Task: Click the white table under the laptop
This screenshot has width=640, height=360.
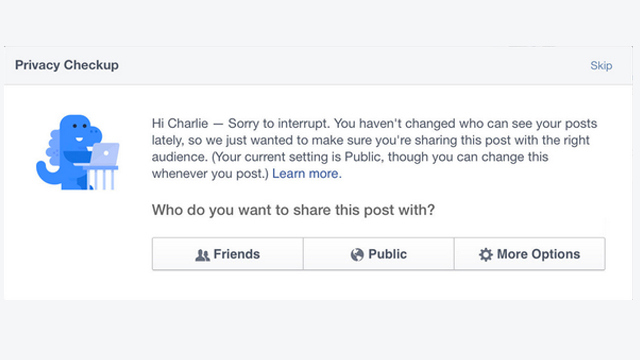Action: pyautogui.click(x=100, y=177)
